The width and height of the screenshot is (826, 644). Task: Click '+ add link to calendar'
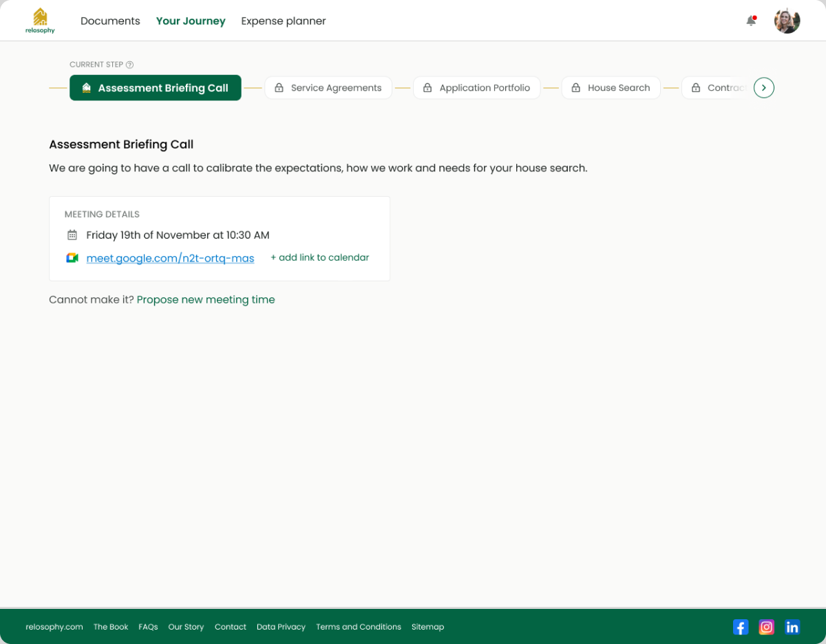[x=319, y=258]
